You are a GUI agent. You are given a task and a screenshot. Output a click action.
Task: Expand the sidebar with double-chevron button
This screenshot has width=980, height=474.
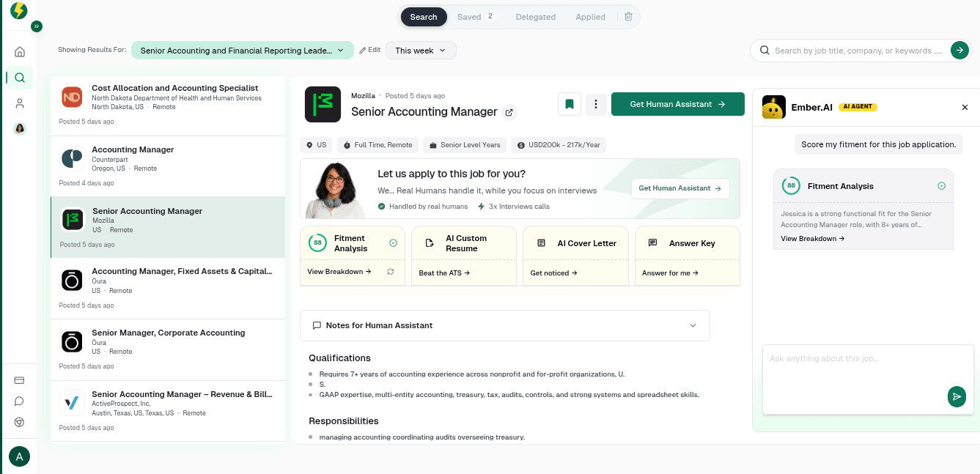click(x=37, y=26)
